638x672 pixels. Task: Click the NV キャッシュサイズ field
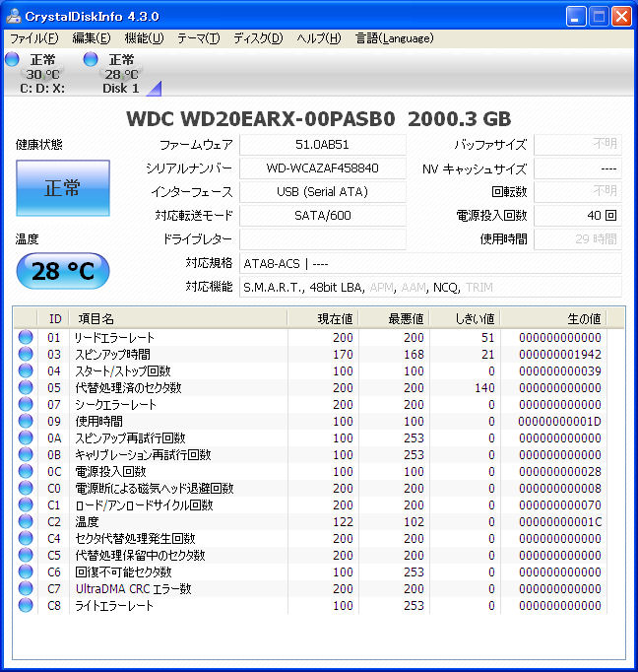(x=578, y=168)
